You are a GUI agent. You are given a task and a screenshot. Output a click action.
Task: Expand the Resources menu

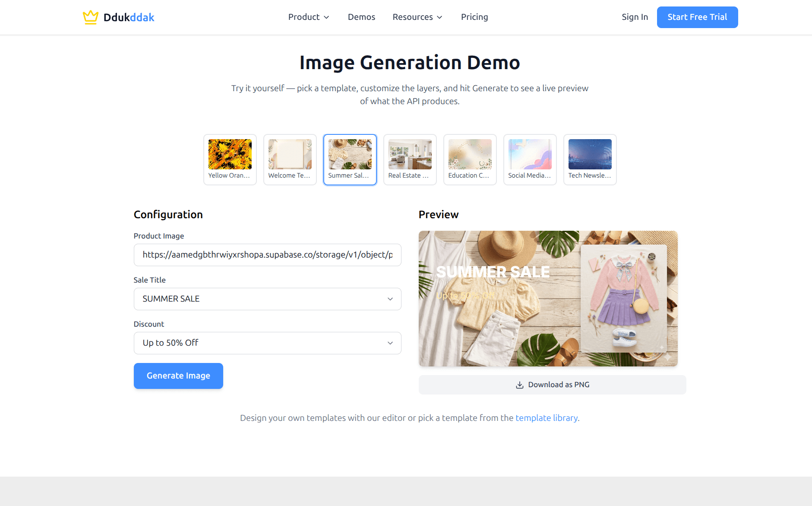(x=417, y=17)
